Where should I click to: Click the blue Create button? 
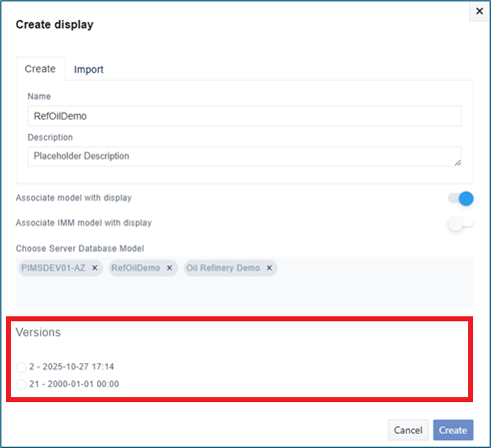pos(453,430)
